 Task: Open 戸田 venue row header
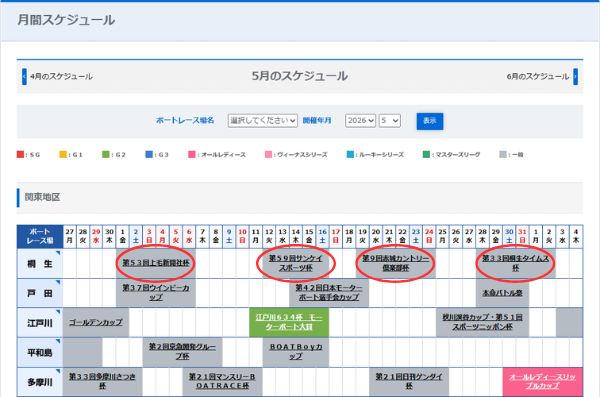(40, 293)
